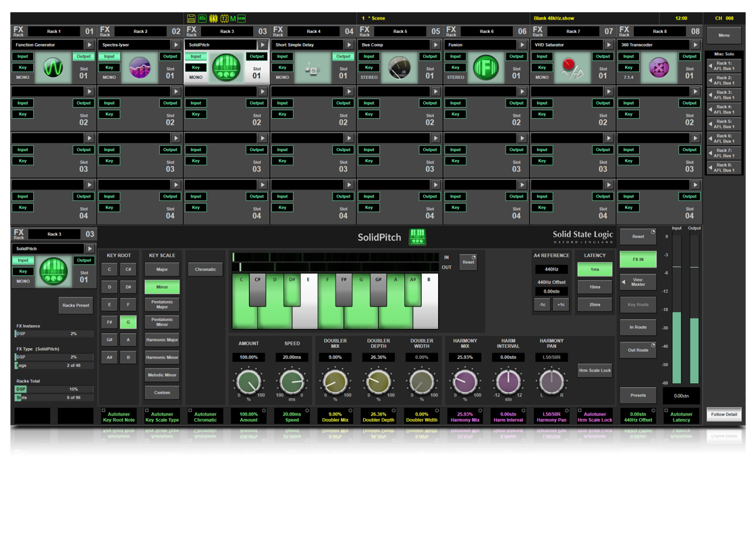The width and height of the screenshot is (756, 549).
Task: Decrease the offset with -1c button
Action: (543, 305)
